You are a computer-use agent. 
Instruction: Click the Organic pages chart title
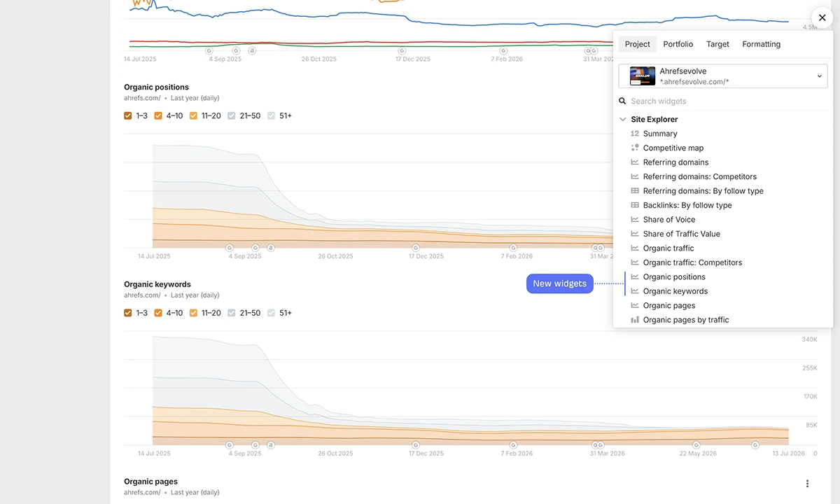click(x=150, y=482)
